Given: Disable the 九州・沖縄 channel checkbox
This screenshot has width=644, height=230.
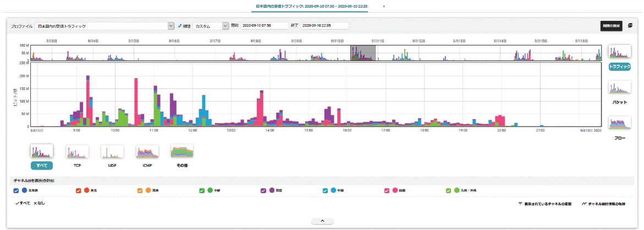Looking at the screenshot, I should coord(449,190).
